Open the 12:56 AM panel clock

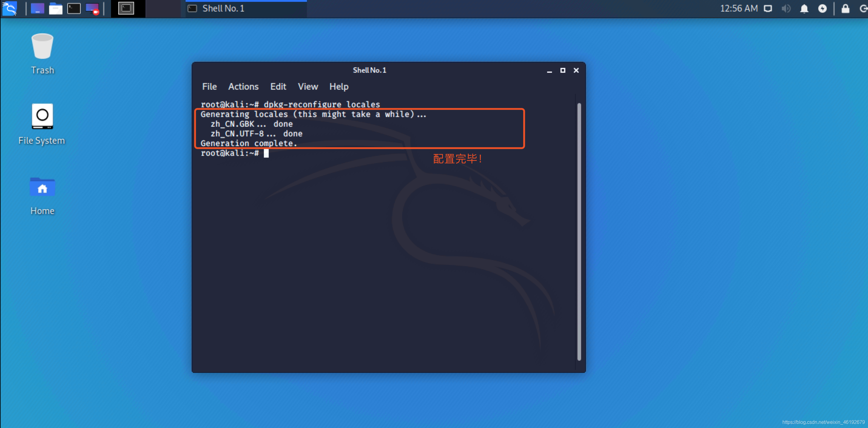[x=738, y=8]
